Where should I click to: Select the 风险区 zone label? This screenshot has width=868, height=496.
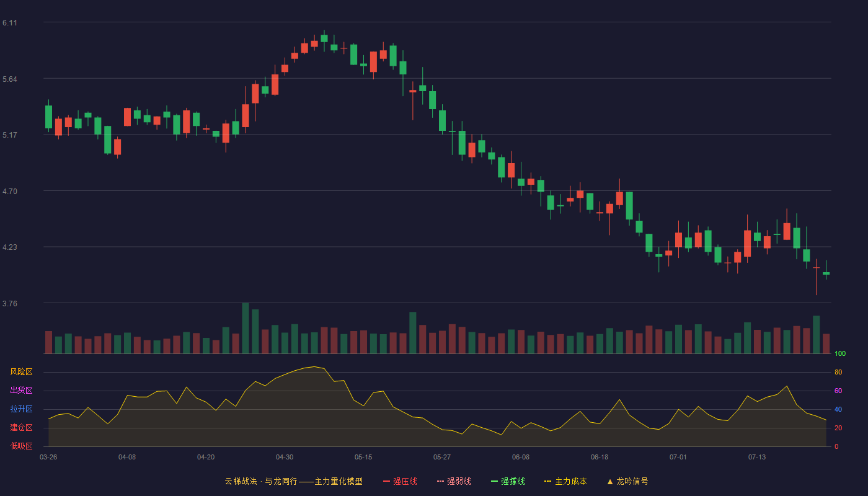coord(21,372)
